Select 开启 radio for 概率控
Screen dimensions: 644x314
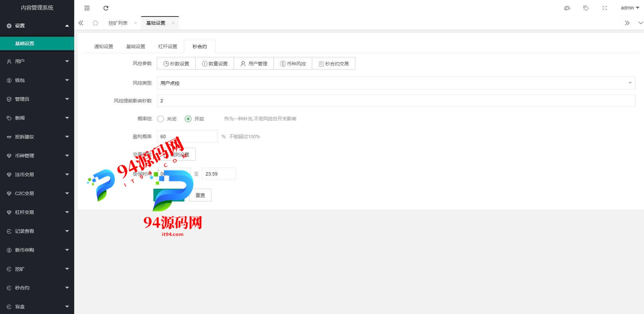(x=188, y=119)
